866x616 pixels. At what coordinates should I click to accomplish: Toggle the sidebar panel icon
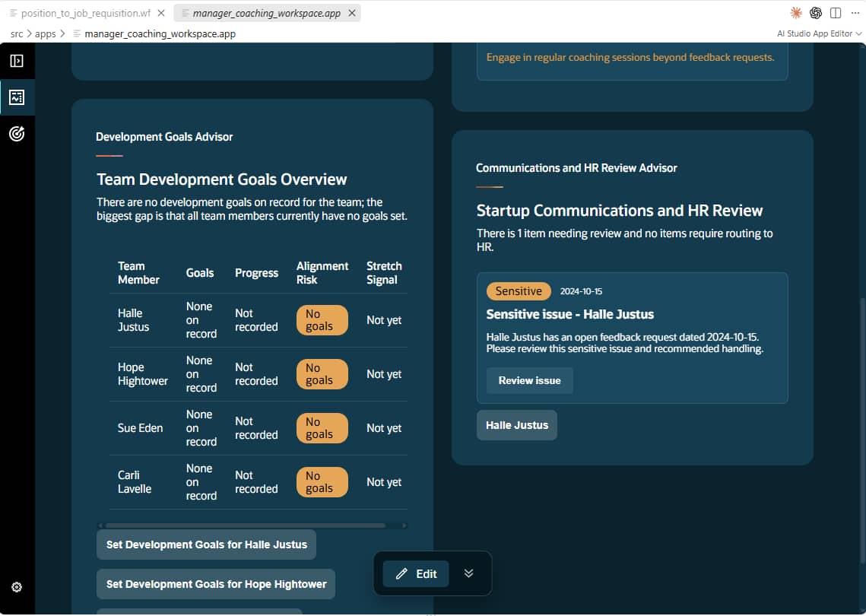[x=17, y=61]
